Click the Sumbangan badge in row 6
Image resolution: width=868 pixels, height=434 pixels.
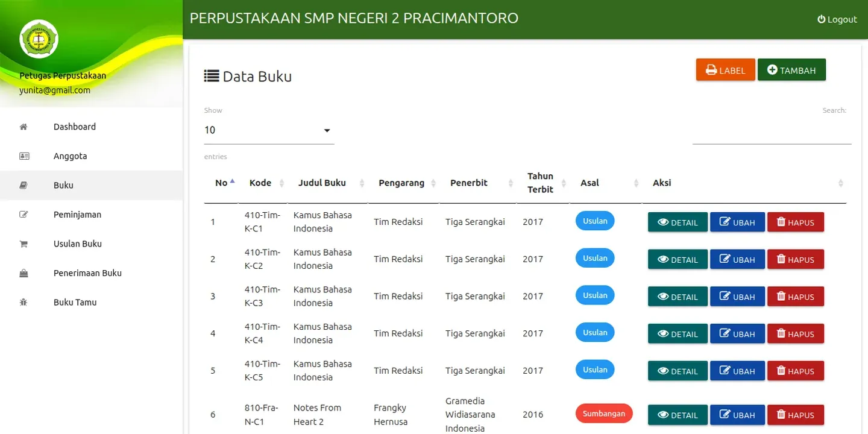(604, 414)
